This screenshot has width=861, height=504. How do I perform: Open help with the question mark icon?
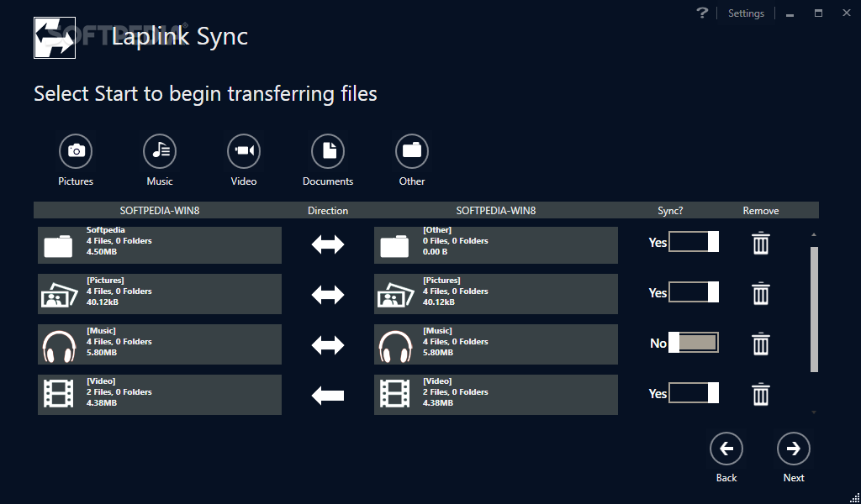(702, 13)
